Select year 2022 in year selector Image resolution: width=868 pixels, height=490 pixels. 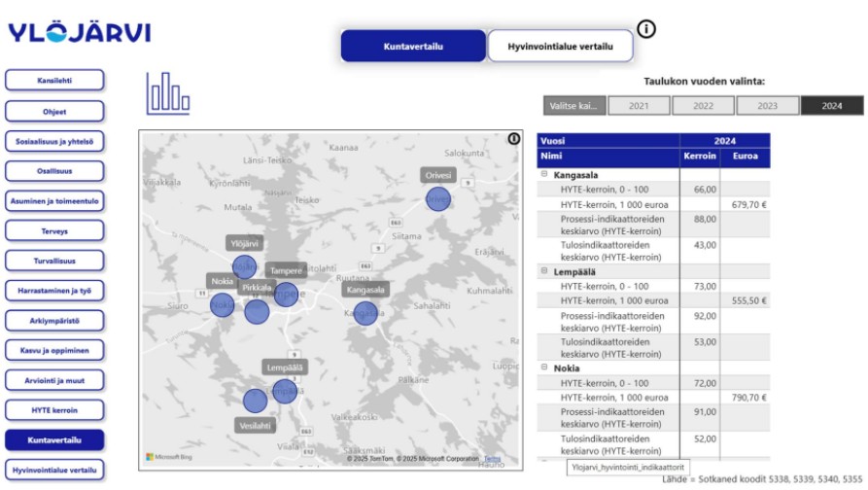tap(703, 106)
